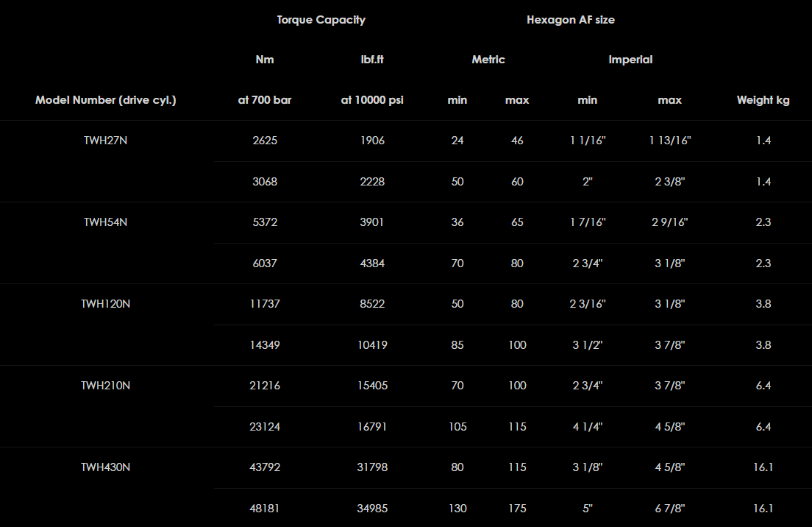
Task: Select the 10419 lbf.ft value
Action: click(372, 345)
